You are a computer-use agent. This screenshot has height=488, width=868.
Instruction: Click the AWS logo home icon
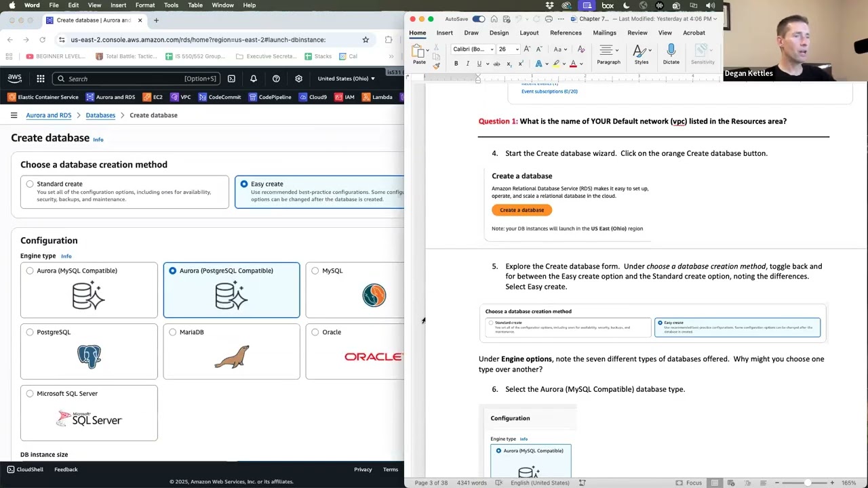[x=15, y=79]
